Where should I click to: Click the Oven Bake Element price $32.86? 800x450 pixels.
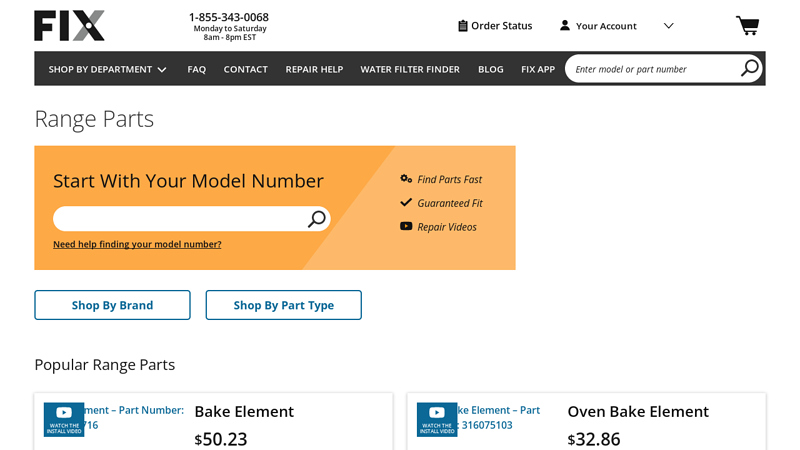594,439
